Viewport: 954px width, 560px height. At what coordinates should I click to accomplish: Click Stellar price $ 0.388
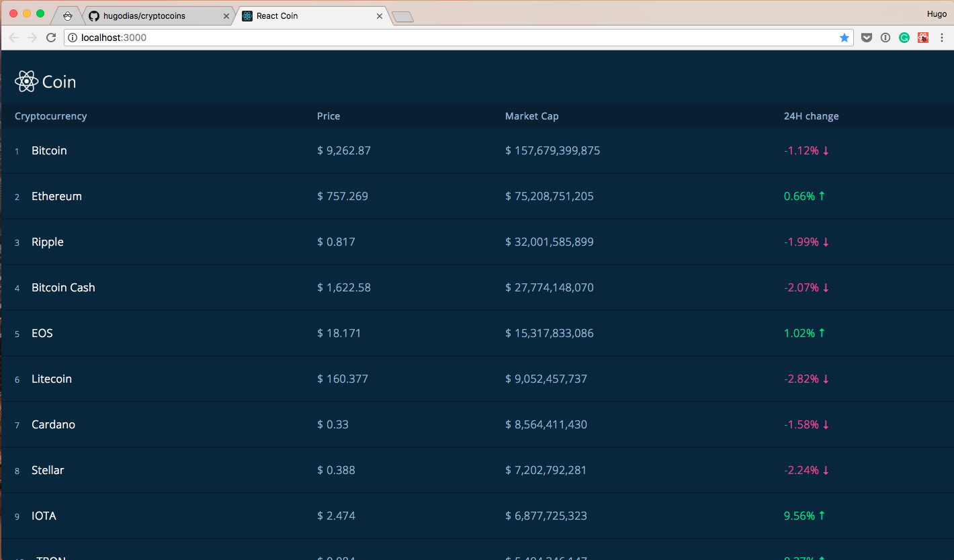click(336, 470)
